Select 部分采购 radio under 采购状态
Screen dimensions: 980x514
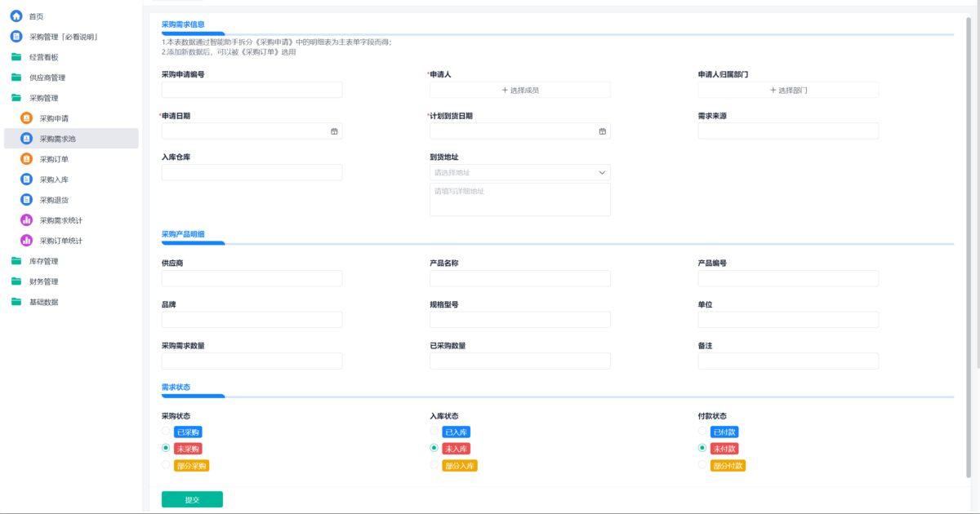(x=166, y=465)
